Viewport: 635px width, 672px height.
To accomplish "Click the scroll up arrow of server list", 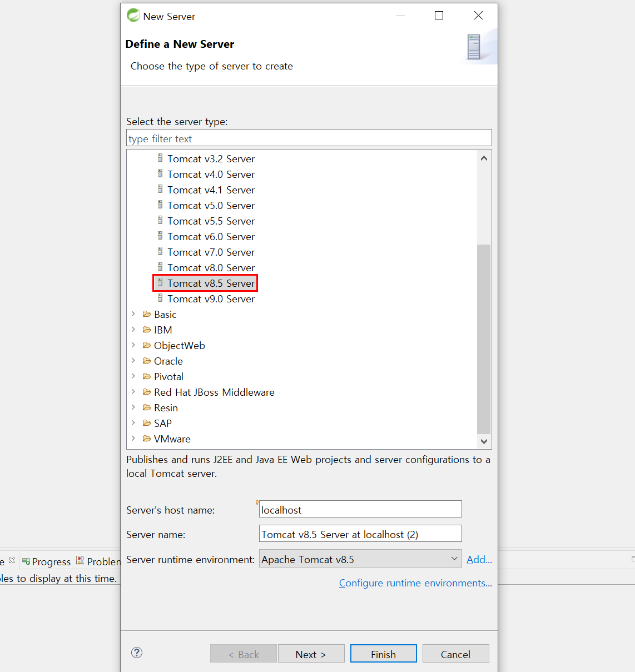I will pos(484,158).
